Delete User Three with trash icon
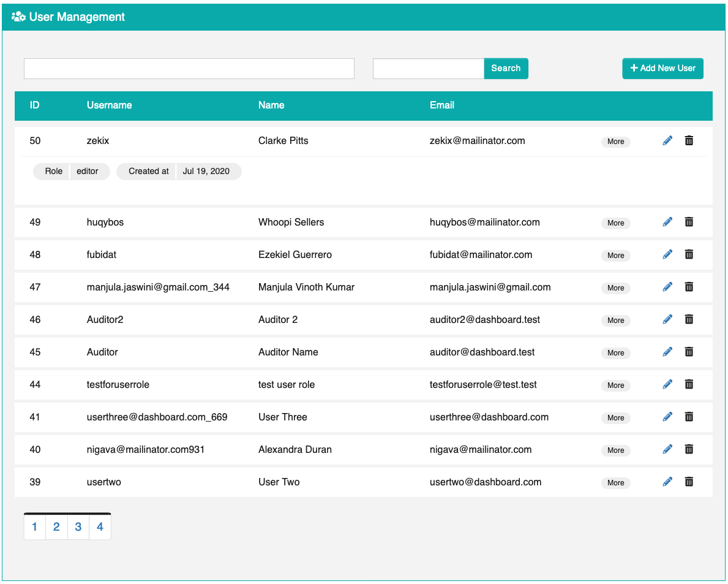 click(689, 417)
